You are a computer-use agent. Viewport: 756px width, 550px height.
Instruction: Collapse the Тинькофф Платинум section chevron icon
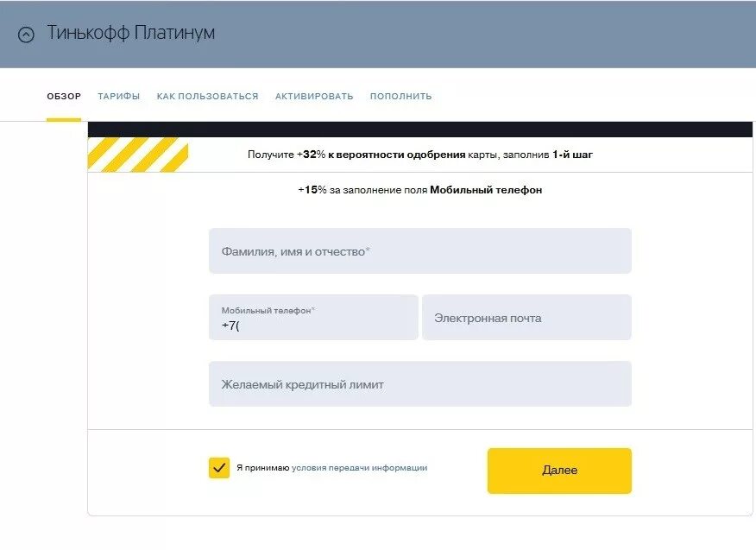[x=26, y=35]
